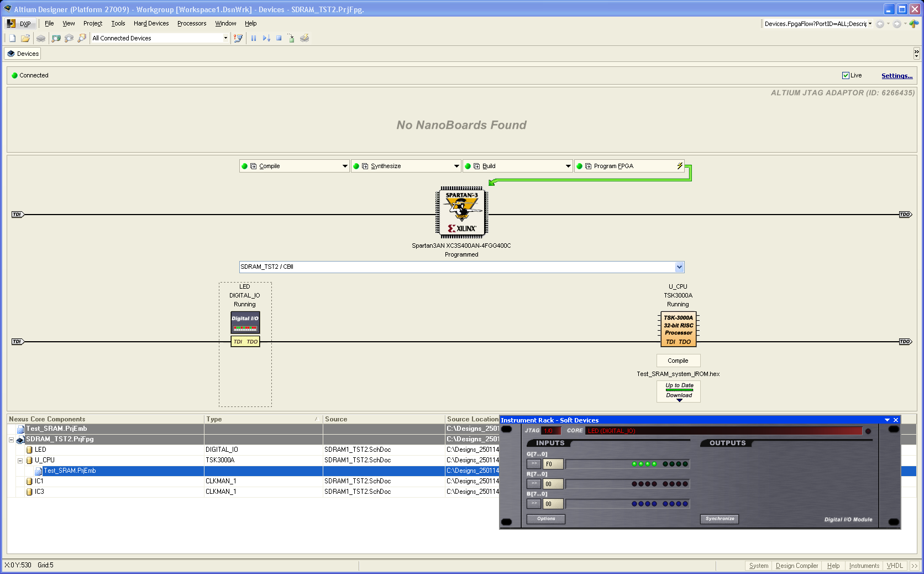Click the Program FPGA lightning bolt icon

[680, 166]
